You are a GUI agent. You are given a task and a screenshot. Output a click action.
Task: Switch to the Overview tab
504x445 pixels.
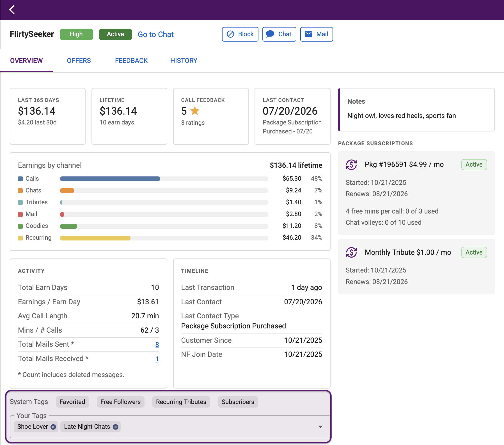point(26,61)
